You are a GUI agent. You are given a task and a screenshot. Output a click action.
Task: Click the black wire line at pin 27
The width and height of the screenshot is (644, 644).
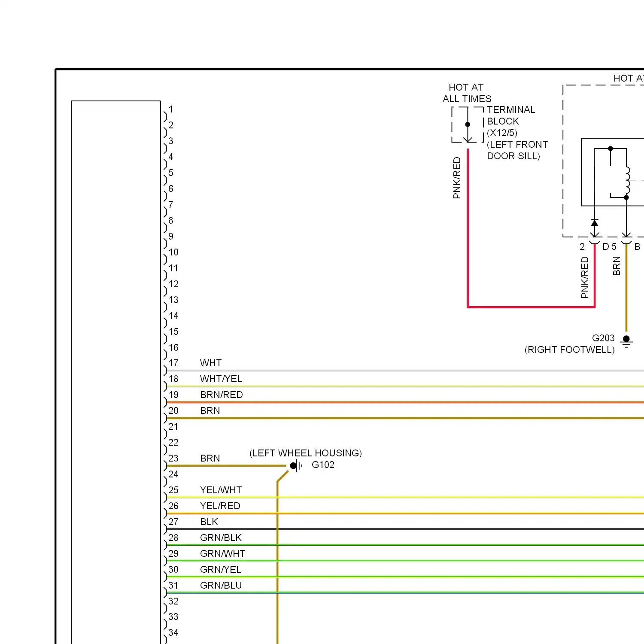[405, 529]
